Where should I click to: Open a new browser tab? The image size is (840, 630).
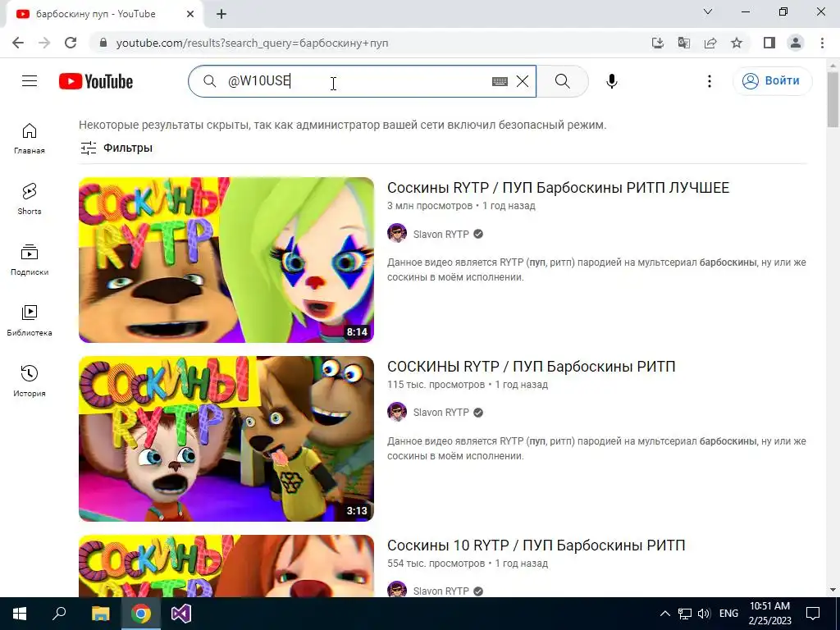tap(221, 15)
